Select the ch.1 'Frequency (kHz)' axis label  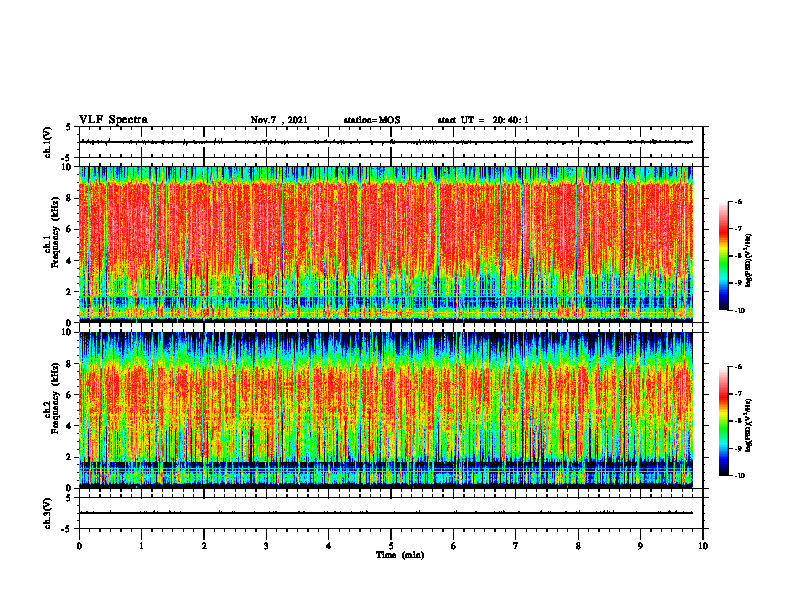(56, 232)
